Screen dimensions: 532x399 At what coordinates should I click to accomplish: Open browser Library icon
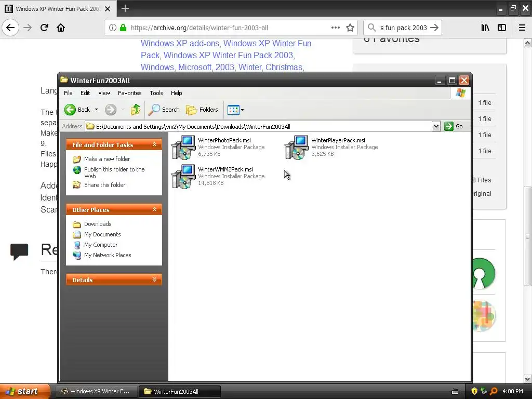click(485, 28)
